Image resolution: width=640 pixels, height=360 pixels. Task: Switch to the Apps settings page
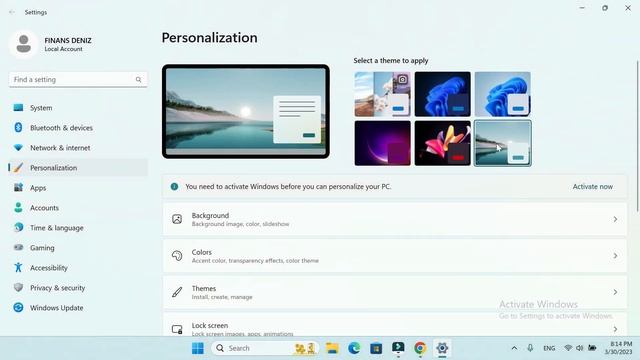click(x=78, y=188)
